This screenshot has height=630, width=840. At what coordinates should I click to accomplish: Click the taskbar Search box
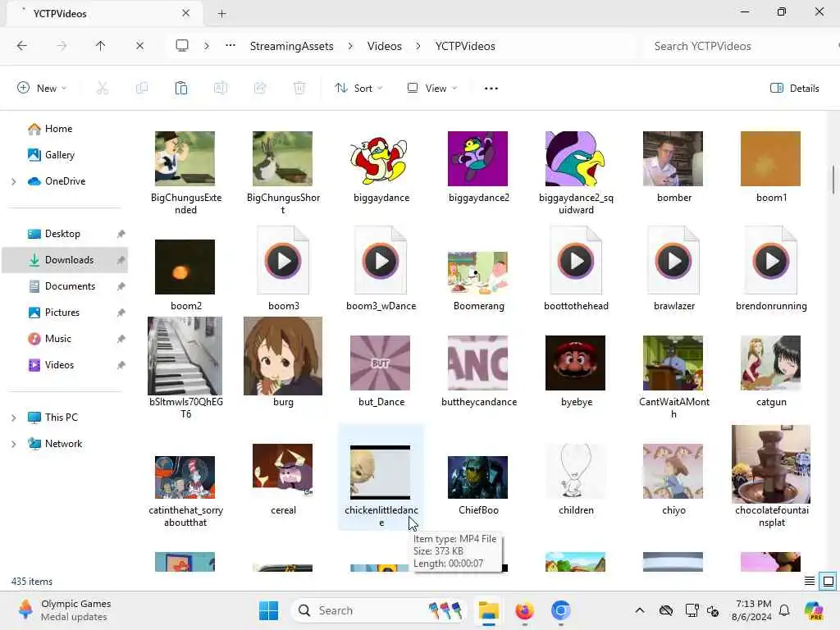(379, 610)
